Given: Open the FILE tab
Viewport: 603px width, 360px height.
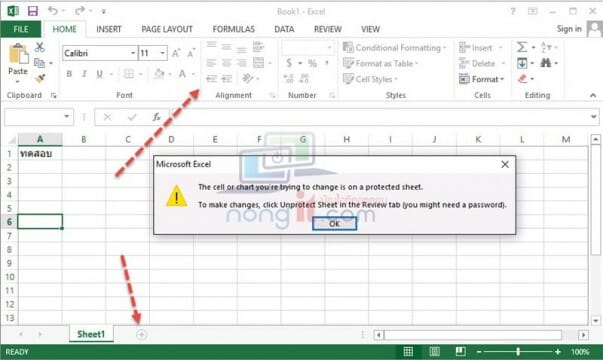Looking at the screenshot, I should 21,29.
